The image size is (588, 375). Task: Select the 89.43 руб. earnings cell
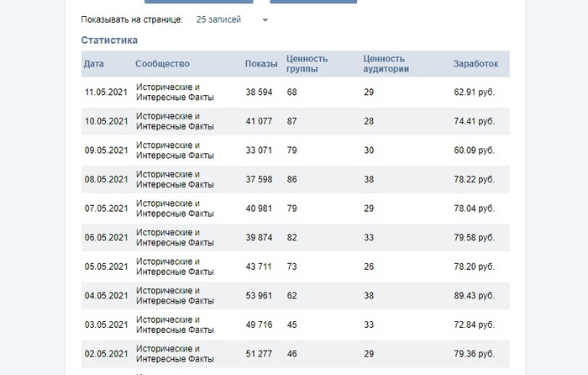tap(474, 296)
